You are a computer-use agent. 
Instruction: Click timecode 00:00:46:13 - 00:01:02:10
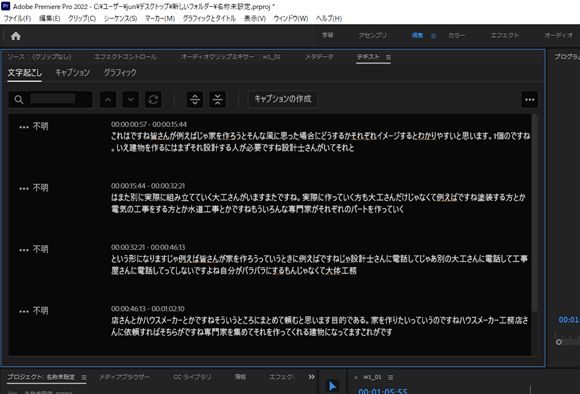coord(148,309)
